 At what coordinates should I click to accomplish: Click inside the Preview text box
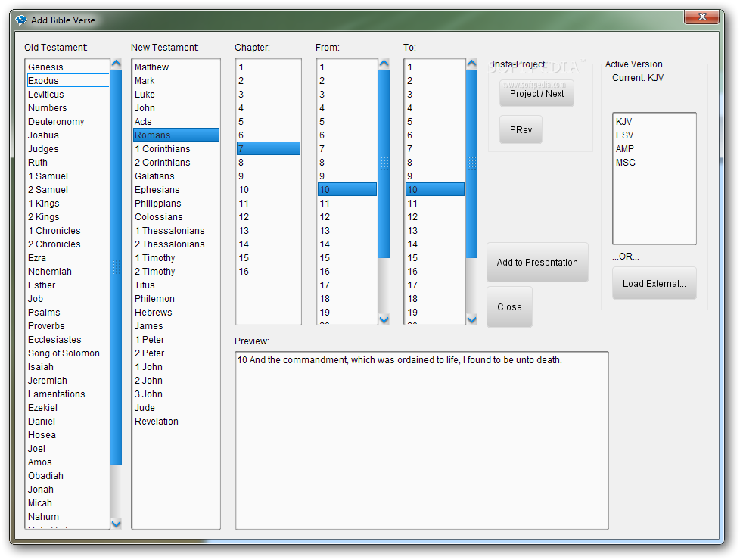pos(421,440)
